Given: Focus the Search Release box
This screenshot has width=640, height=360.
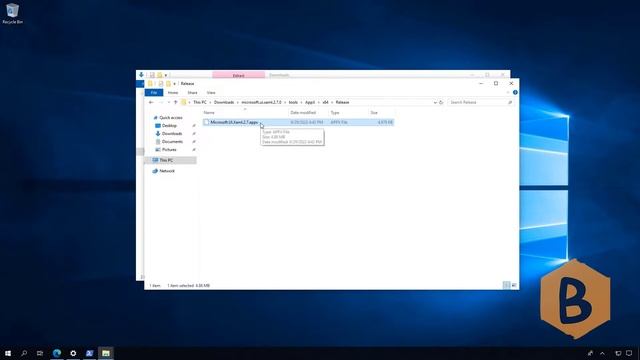Looking at the screenshot, I should point(480,102).
